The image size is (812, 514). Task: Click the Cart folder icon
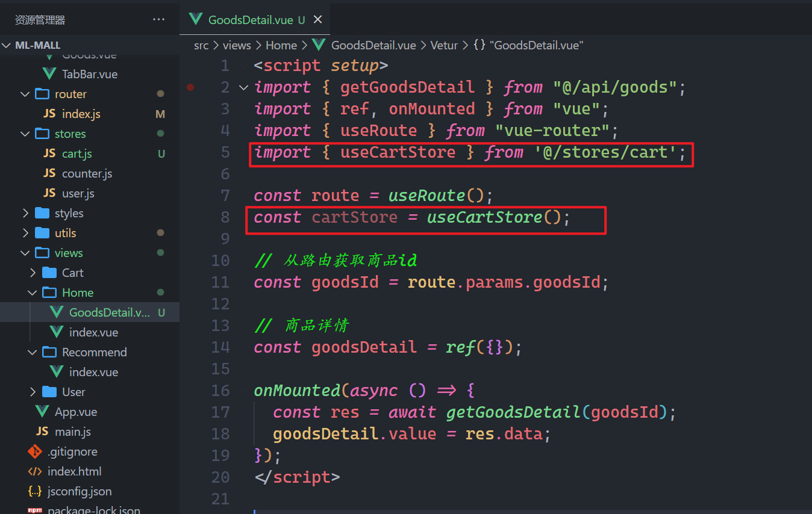click(49, 273)
